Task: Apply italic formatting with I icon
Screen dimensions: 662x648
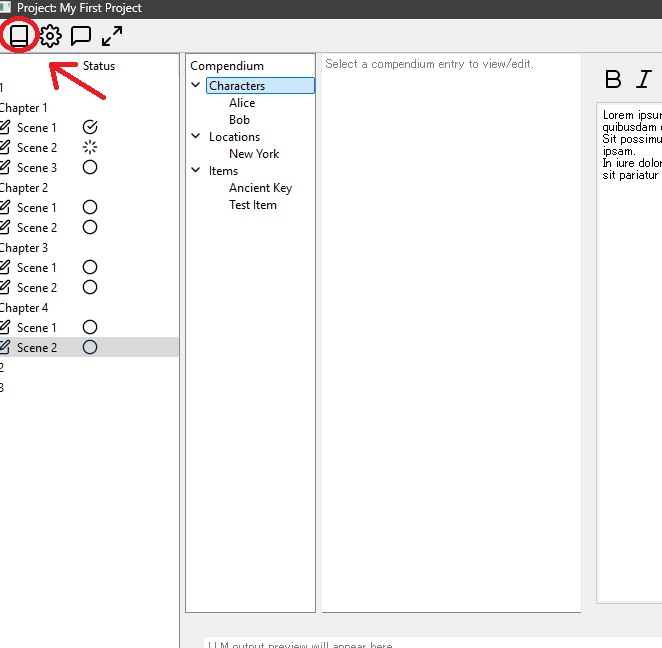Action: coord(644,80)
